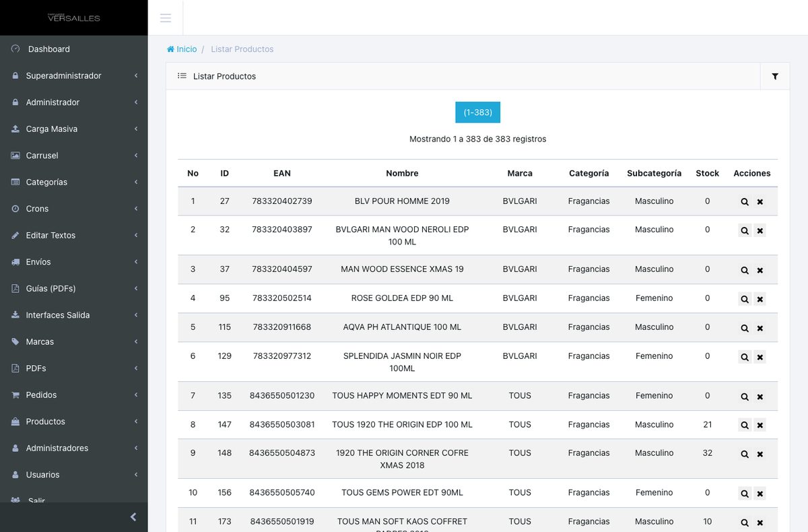Expand the Categorías menu

pos(74,182)
